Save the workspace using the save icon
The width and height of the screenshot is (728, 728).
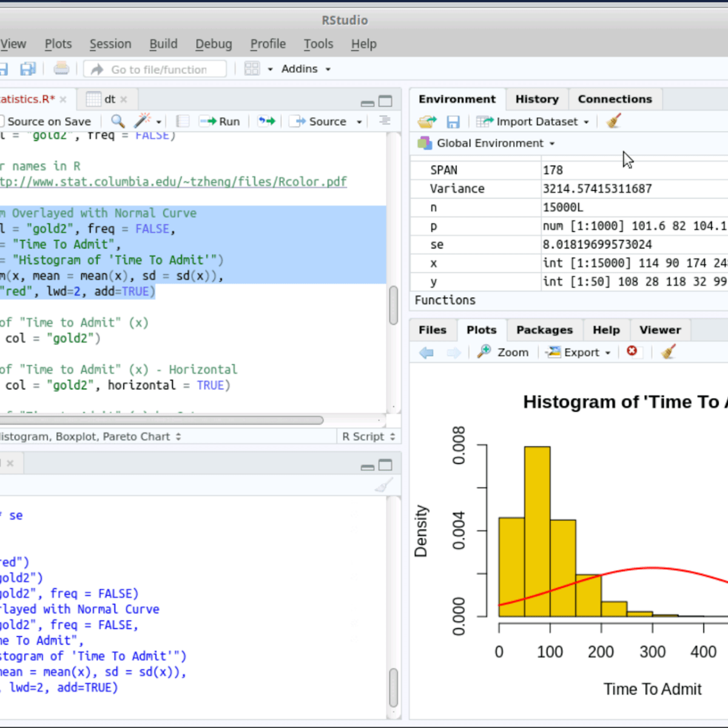pyautogui.click(x=453, y=121)
